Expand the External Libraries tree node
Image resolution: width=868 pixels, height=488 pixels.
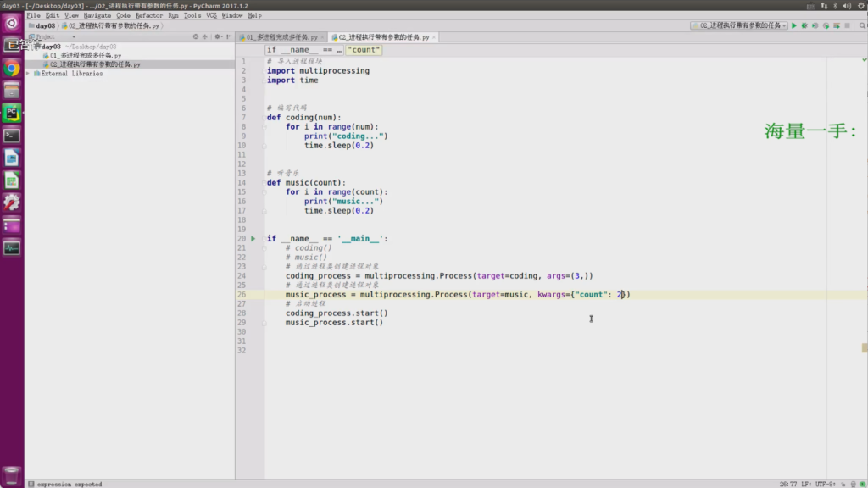coord(28,74)
